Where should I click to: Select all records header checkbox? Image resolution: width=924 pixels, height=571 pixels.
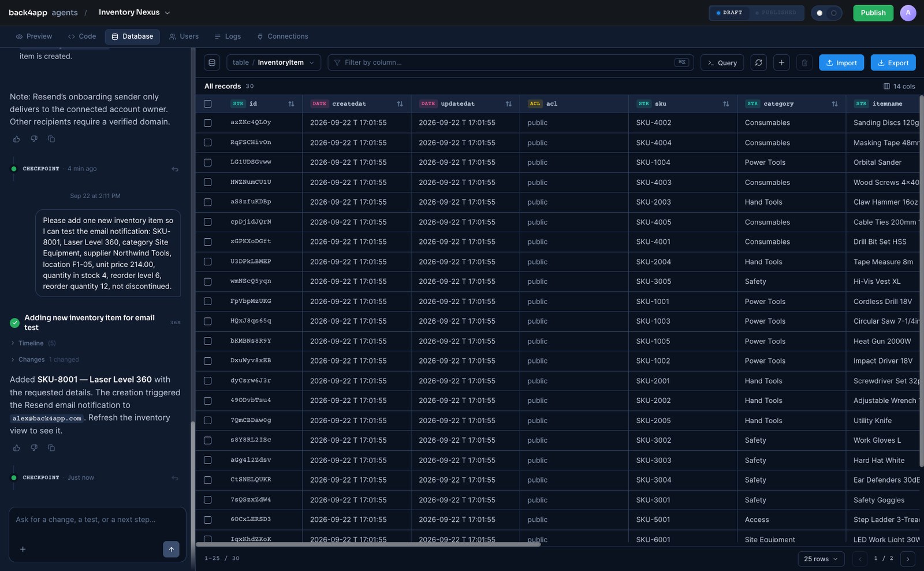208,104
